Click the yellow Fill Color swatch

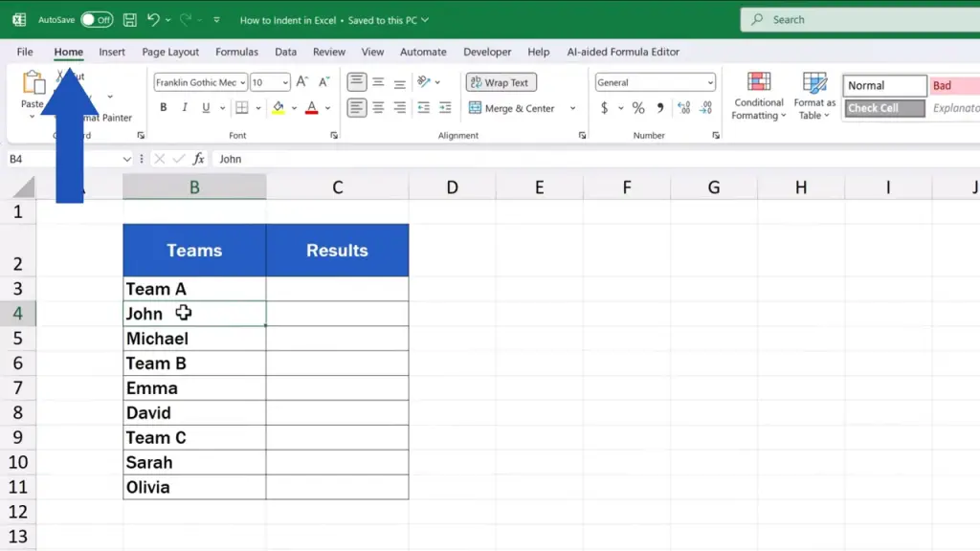coord(278,108)
